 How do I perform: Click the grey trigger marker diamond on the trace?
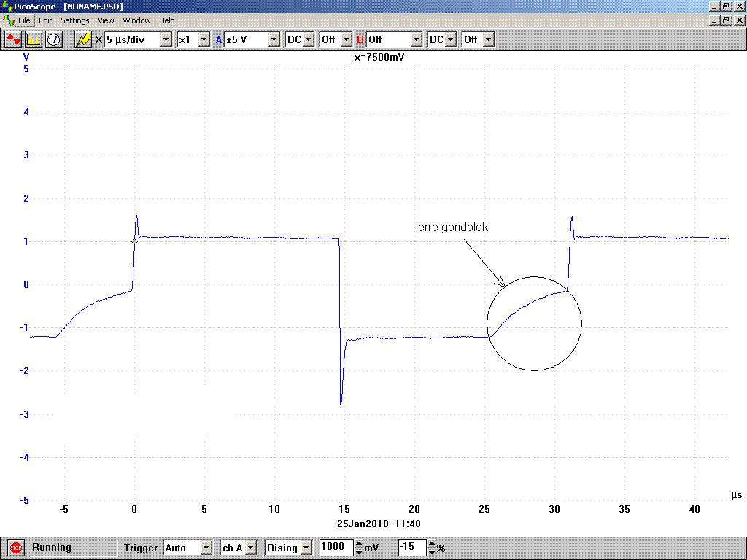pos(134,242)
